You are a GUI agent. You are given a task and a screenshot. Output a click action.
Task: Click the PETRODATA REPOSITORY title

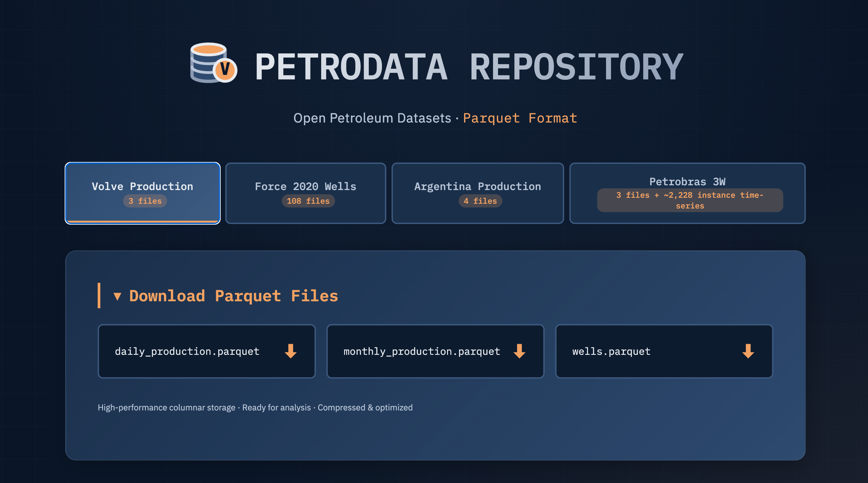469,67
